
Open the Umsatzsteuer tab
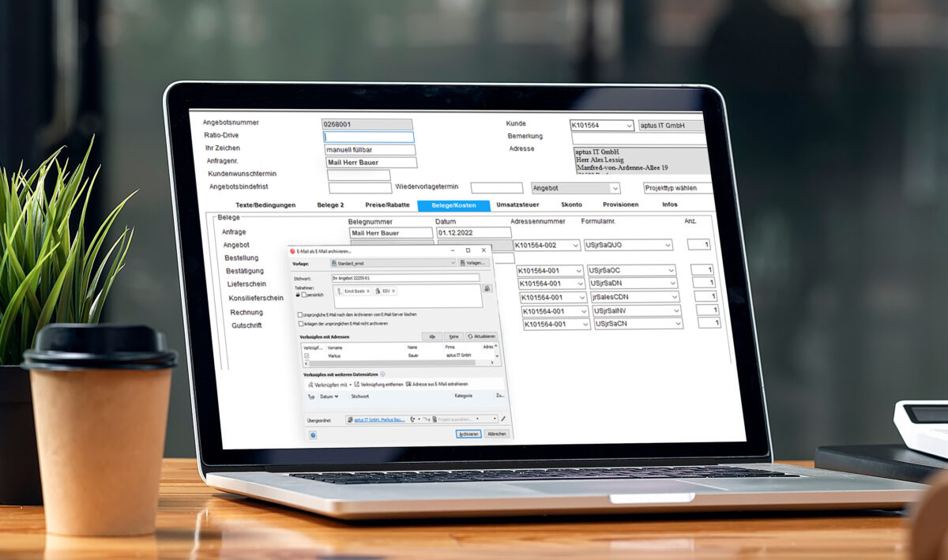coord(517,205)
